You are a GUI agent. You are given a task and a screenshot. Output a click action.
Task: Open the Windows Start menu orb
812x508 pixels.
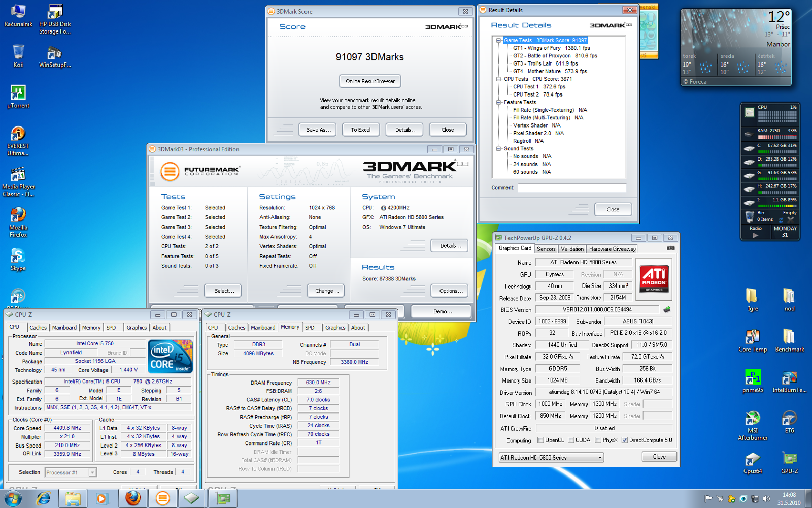pyautogui.click(x=12, y=498)
